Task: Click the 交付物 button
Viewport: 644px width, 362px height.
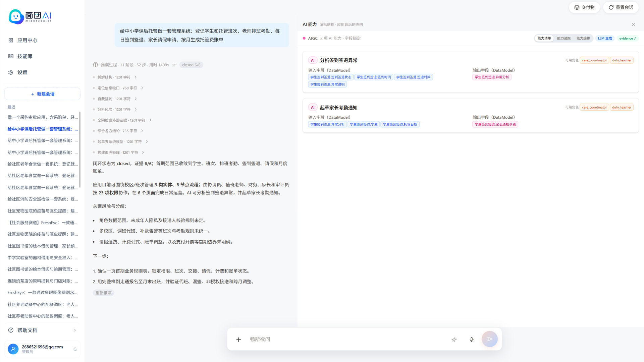Action: [584, 7]
